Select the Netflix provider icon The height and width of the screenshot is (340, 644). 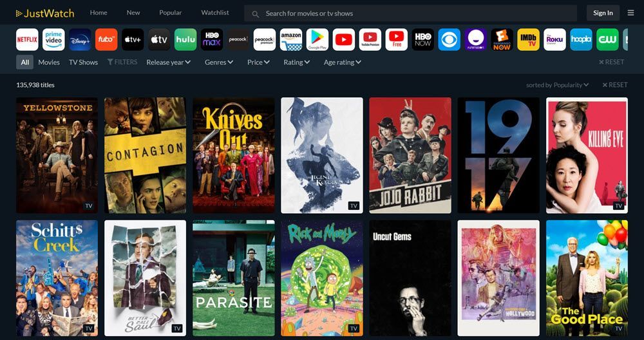tap(27, 39)
